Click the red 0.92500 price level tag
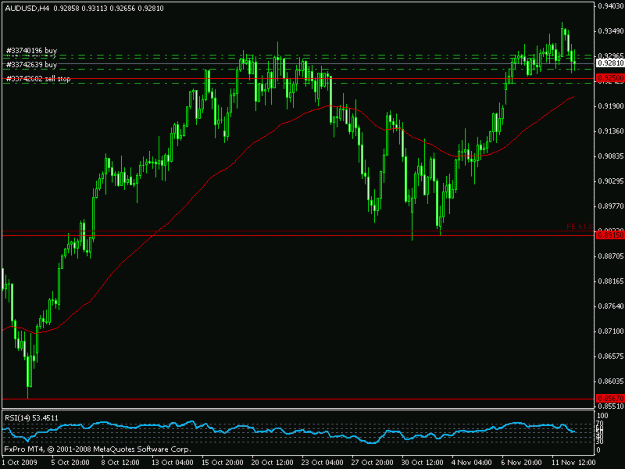This screenshot has height=469, width=625. [610, 78]
